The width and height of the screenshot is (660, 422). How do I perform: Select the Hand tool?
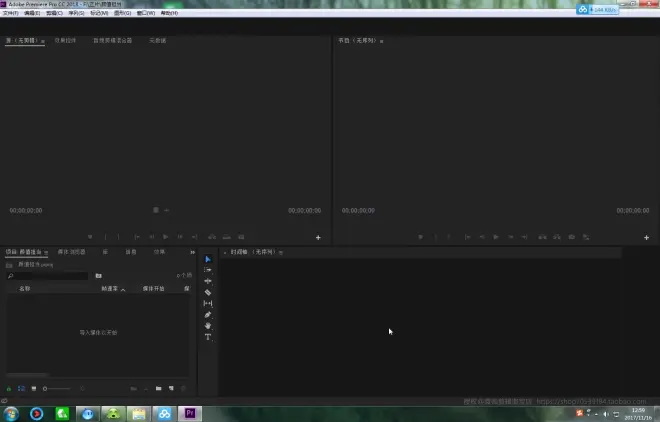coord(208,326)
